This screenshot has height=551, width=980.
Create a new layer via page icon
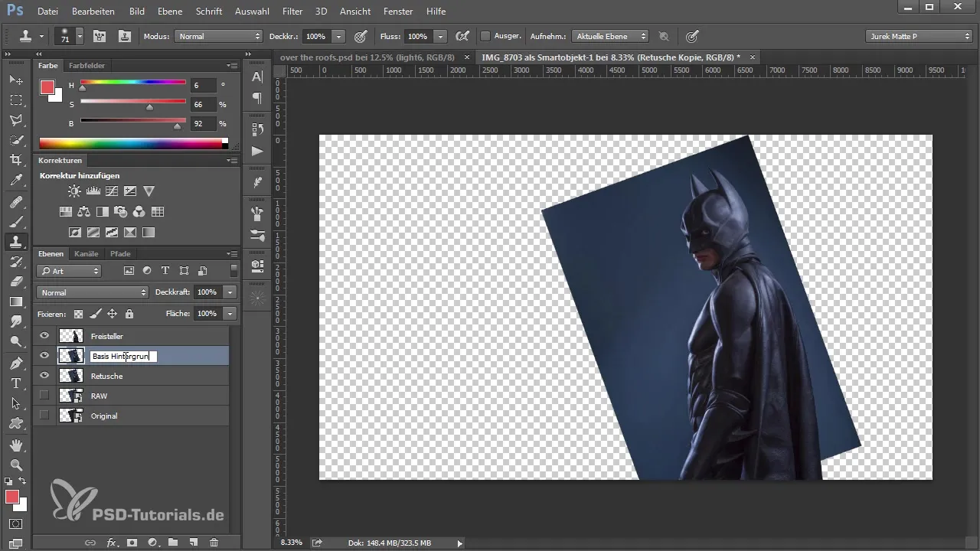[194, 543]
